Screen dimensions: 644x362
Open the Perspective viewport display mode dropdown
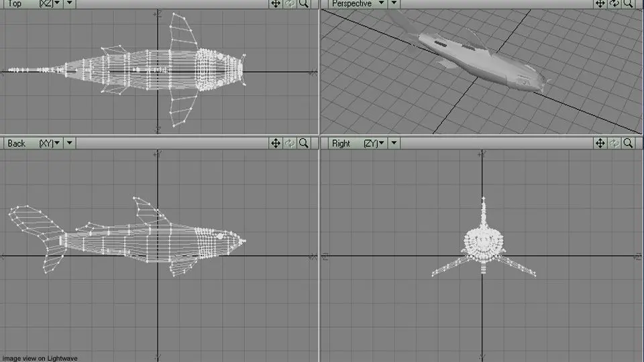[394, 4]
